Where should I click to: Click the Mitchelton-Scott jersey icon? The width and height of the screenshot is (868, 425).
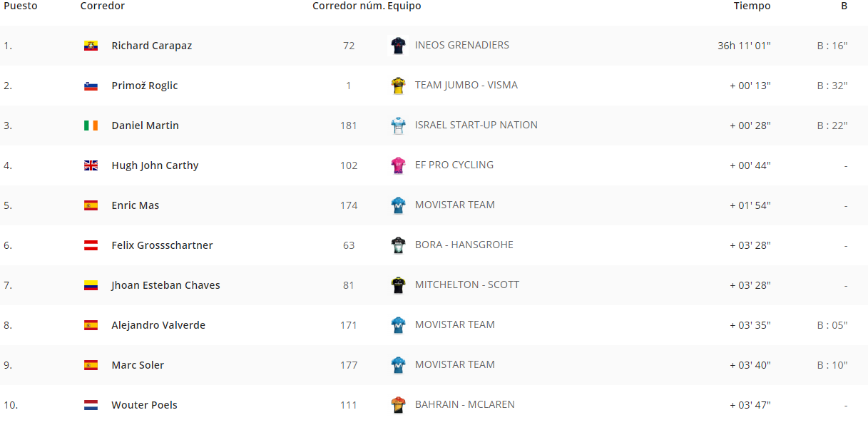pyautogui.click(x=398, y=285)
